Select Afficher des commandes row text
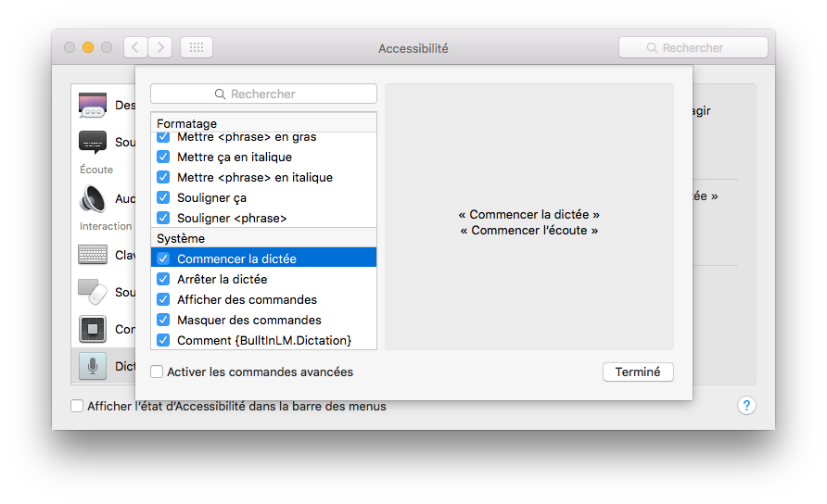The image size is (827, 504). click(247, 299)
